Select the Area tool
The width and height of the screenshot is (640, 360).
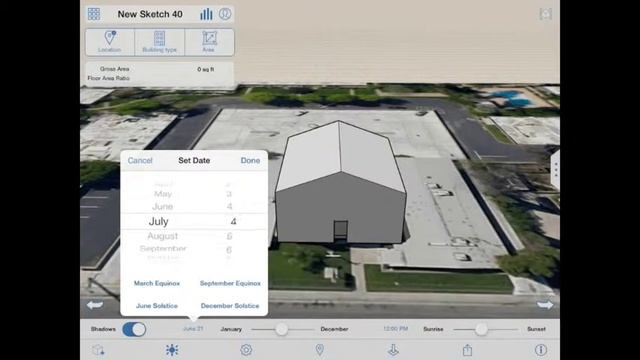(209, 42)
